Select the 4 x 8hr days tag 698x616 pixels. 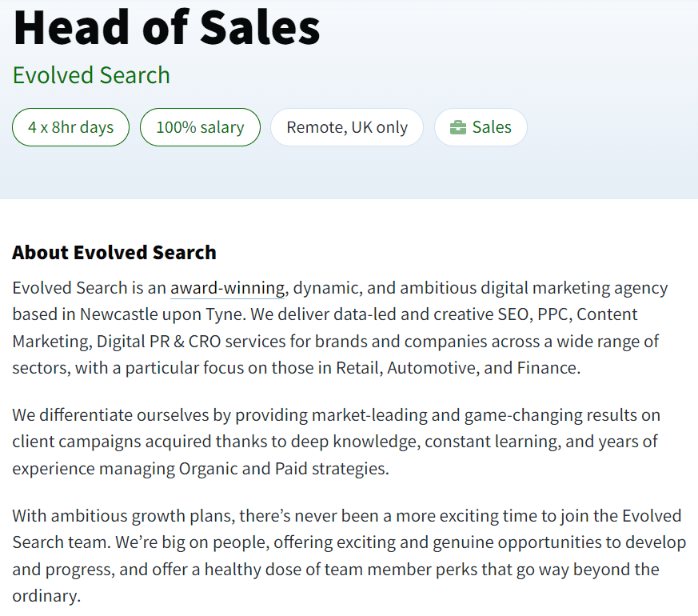pos(71,127)
